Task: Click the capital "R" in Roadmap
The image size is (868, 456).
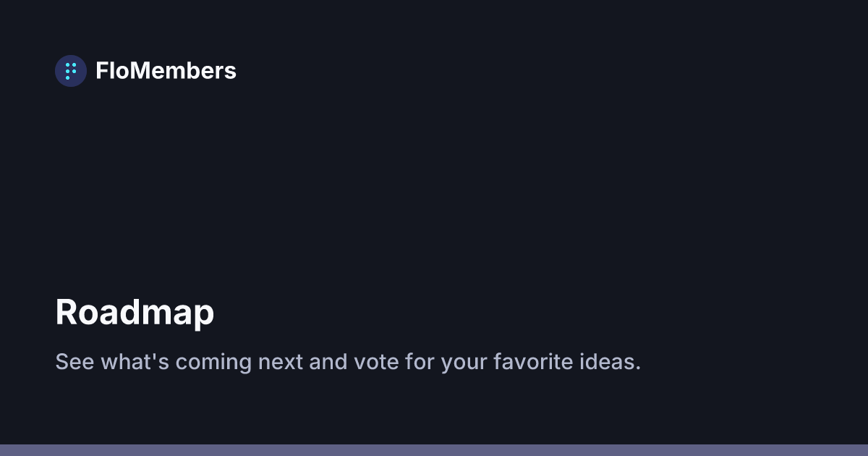Action: (67, 313)
